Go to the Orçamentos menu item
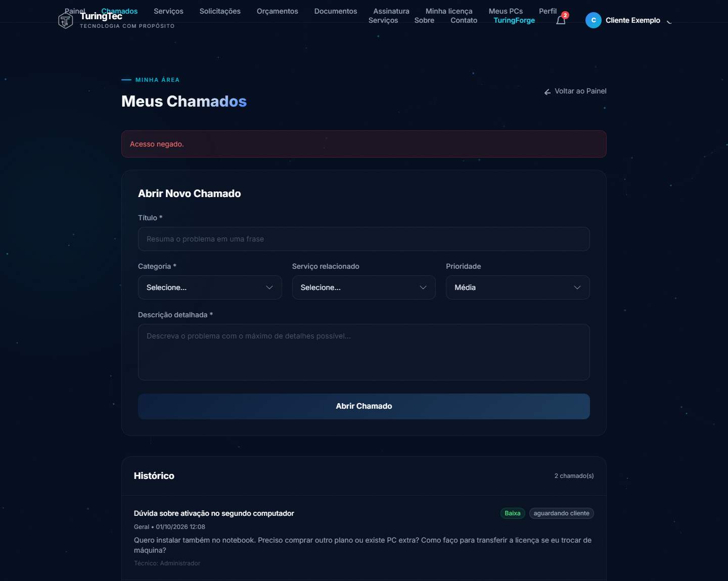The height and width of the screenshot is (581, 728). pyautogui.click(x=277, y=11)
